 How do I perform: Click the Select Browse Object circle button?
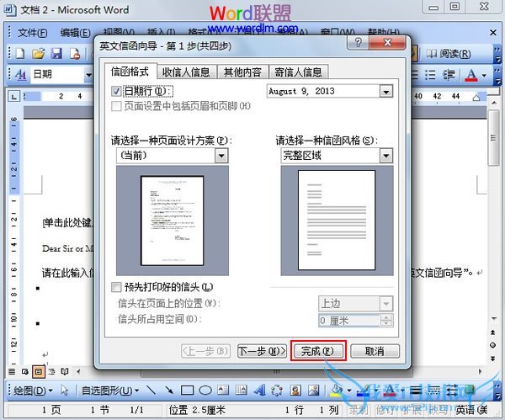[x=492, y=345]
